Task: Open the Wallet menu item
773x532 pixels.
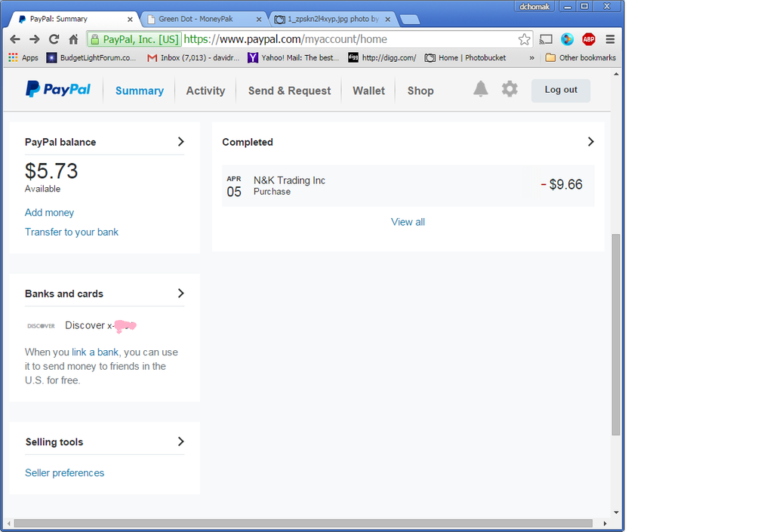Action: (x=368, y=91)
